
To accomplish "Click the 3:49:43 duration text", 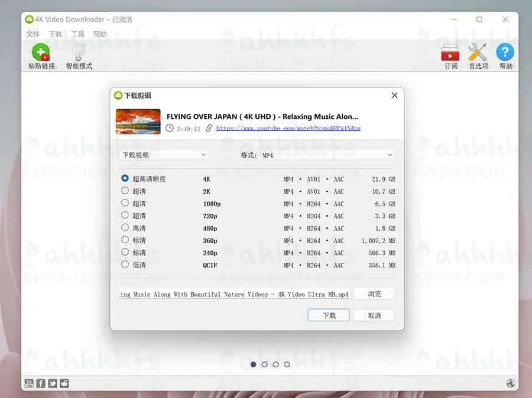I will pyautogui.click(x=189, y=129).
